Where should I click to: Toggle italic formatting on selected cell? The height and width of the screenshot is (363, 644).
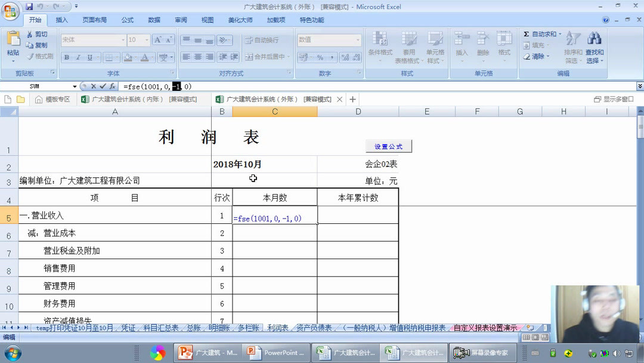pyautogui.click(x=78, y=57)
